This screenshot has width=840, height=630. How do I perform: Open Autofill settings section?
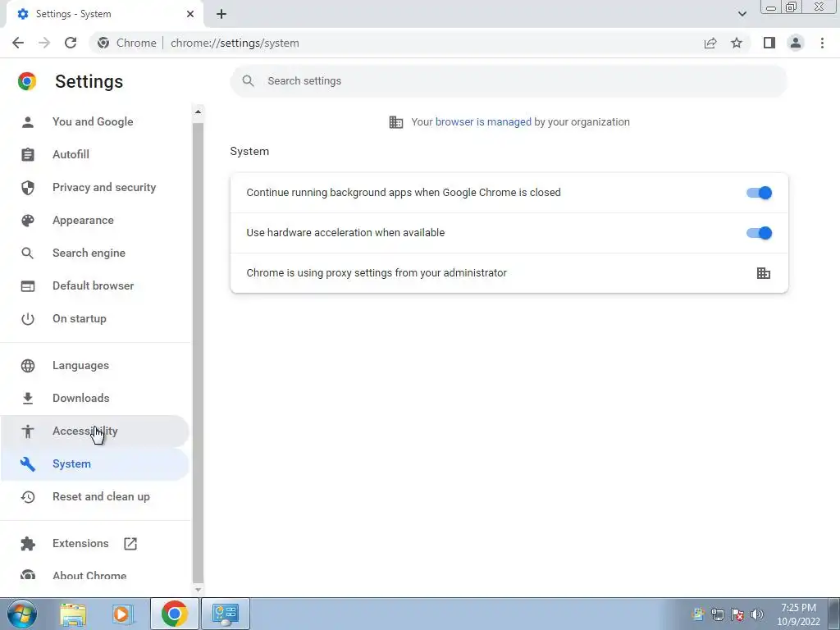(94, 154)
